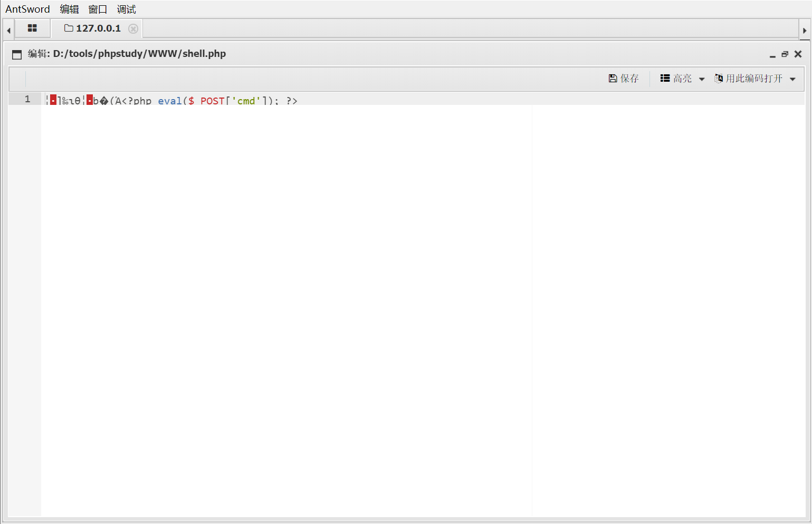Viewport: 812px width, 524px height.
Task: Click the <?php opening tag
Action: coord(137,100)
